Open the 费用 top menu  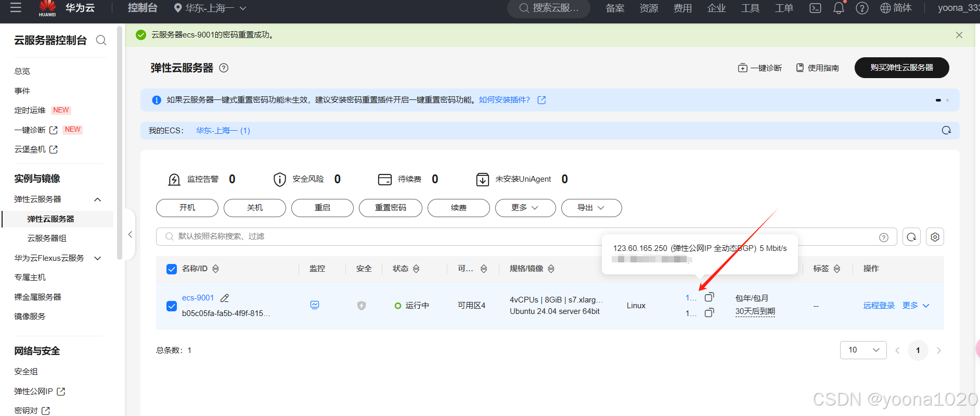(x=682, y=8)
